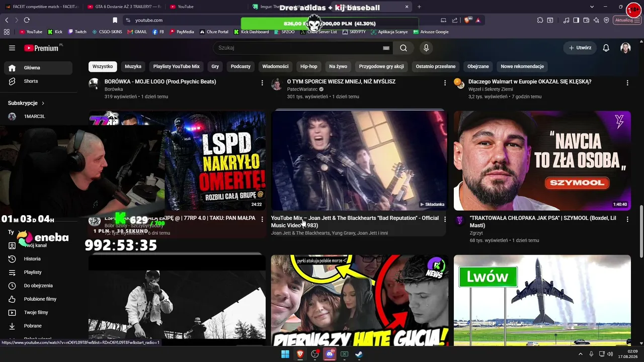Viewport: 644px width, 362px height.
Task: Open volume control in system tray
Action: click(x=610, y=354)
